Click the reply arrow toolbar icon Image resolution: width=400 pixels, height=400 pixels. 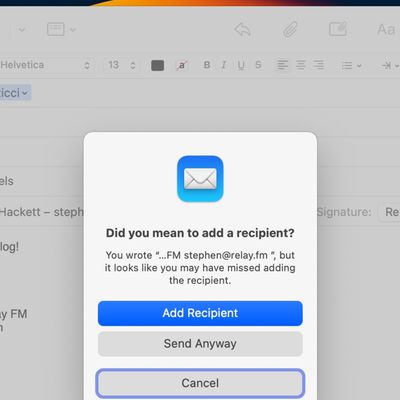[243, 29]
